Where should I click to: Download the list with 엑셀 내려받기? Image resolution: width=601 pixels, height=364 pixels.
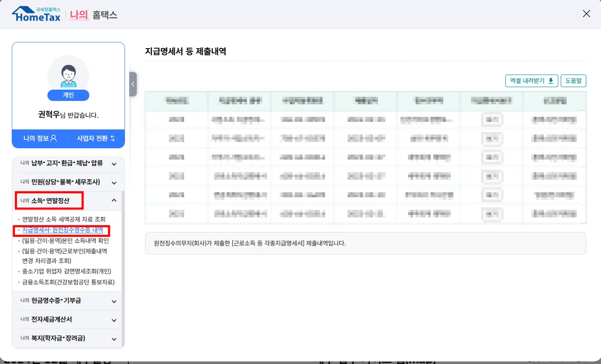tap(531, 81)
